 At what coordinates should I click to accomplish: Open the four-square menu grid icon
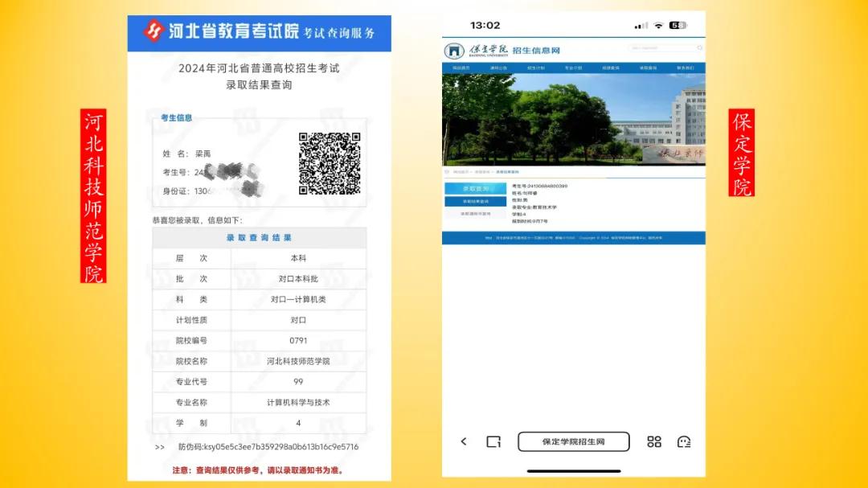(653, 441)
